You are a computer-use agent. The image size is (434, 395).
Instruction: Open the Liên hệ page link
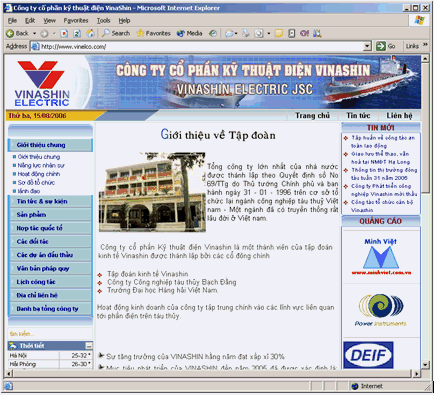tap(399, 116)
